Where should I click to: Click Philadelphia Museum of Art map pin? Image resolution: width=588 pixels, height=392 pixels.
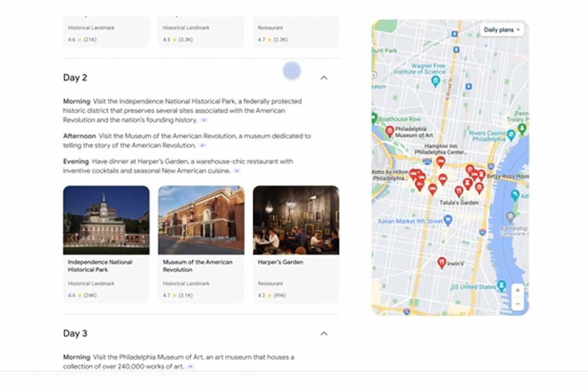[x=390, y=131]
